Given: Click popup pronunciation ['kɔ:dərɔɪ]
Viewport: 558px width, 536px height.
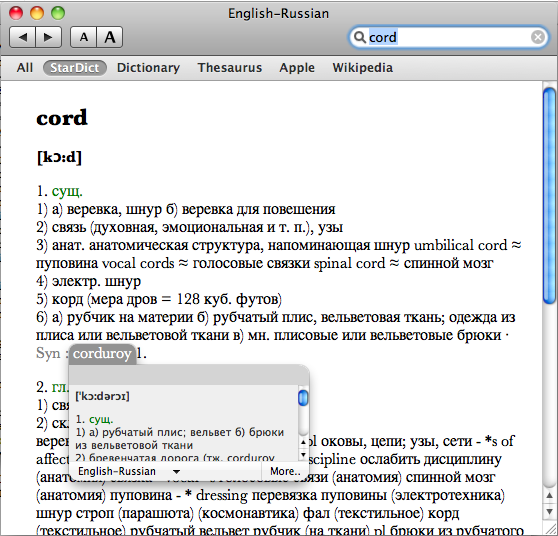Looking at the screenshot, I should click(102, 396).
